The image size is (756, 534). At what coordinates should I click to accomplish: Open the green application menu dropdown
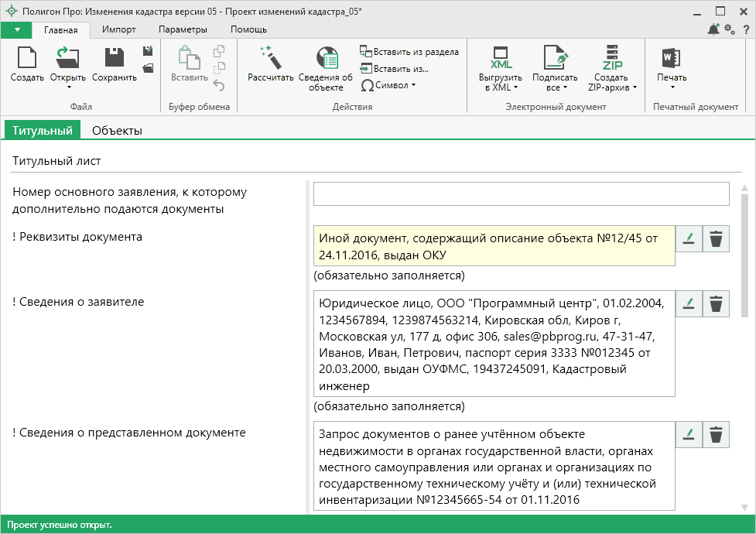16,29
